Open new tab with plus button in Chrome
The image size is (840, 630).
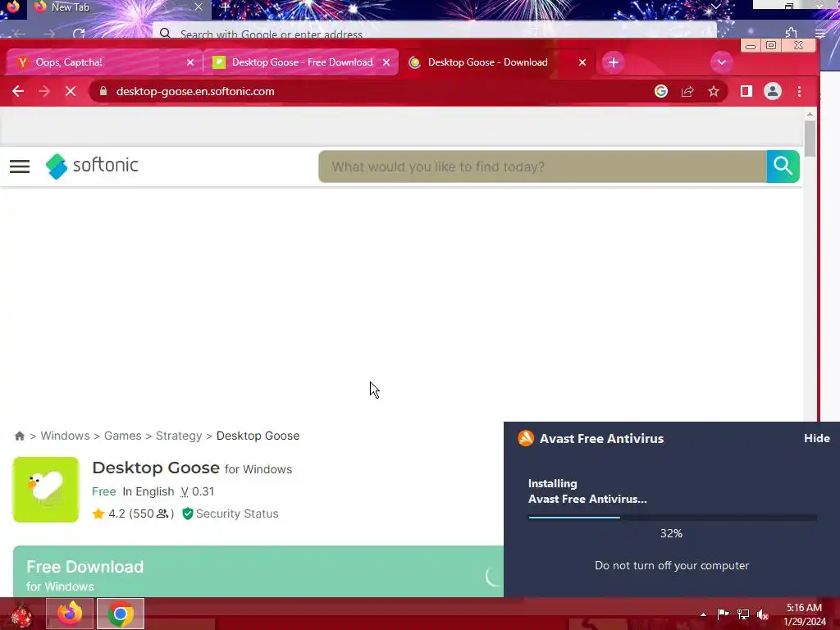pyautogui.click(x=614, y=62)
